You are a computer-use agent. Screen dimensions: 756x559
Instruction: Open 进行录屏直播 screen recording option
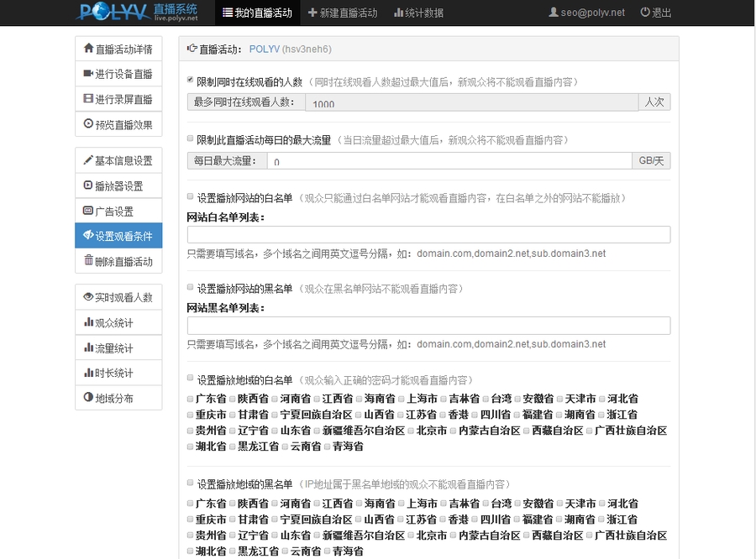(x=118, y=99)
